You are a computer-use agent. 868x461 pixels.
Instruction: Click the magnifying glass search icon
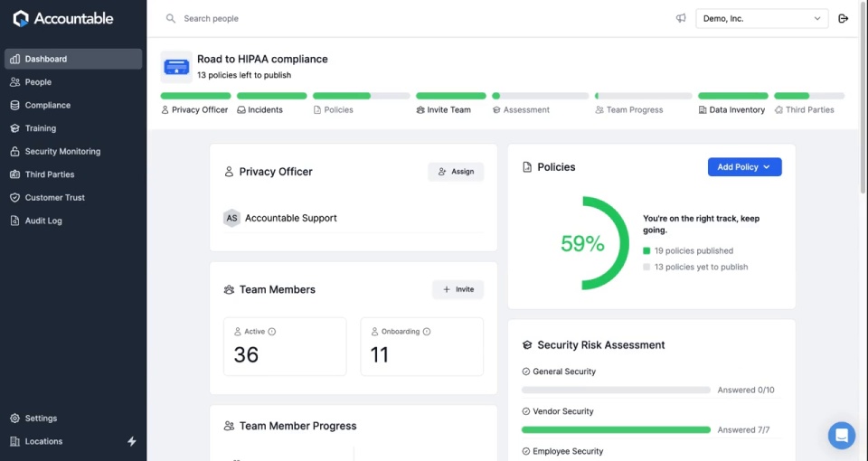coord(171,19)
